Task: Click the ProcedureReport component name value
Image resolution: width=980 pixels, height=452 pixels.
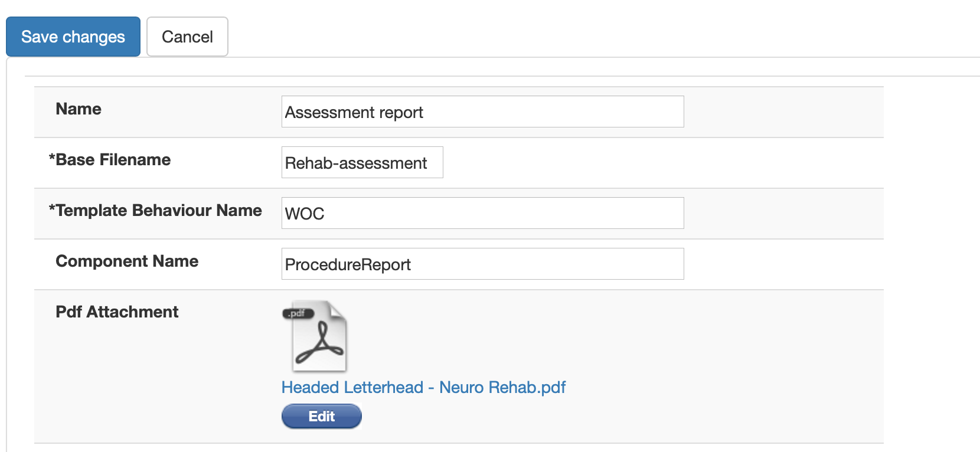Action: pyautogui.click(x=347, y=264)
